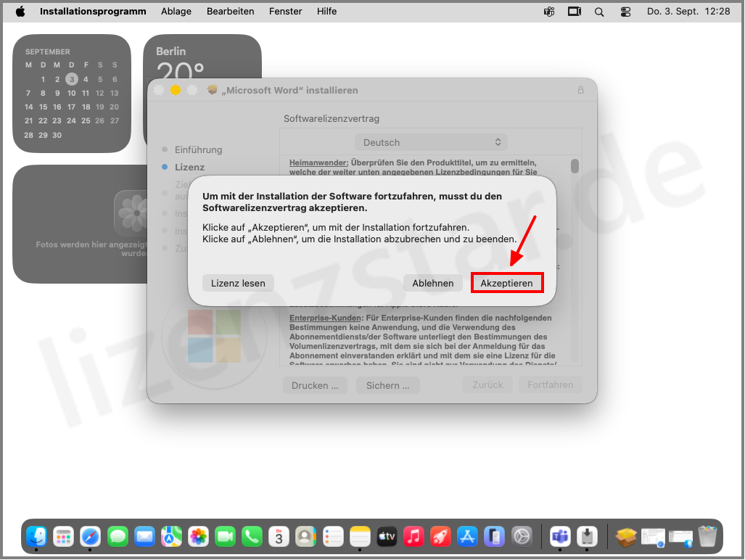
Task: Open Messages app in the dock
Action: pyautogui.click(x=118, y=537)
